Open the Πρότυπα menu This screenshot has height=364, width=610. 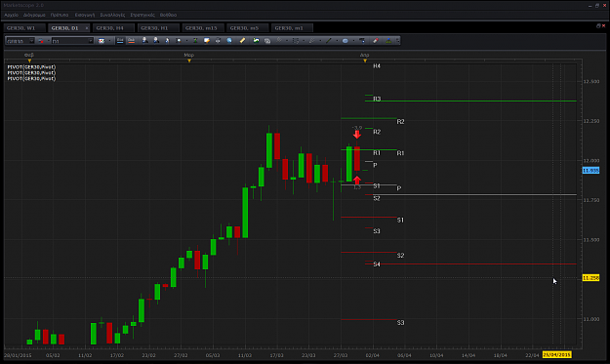pos(60,15)
